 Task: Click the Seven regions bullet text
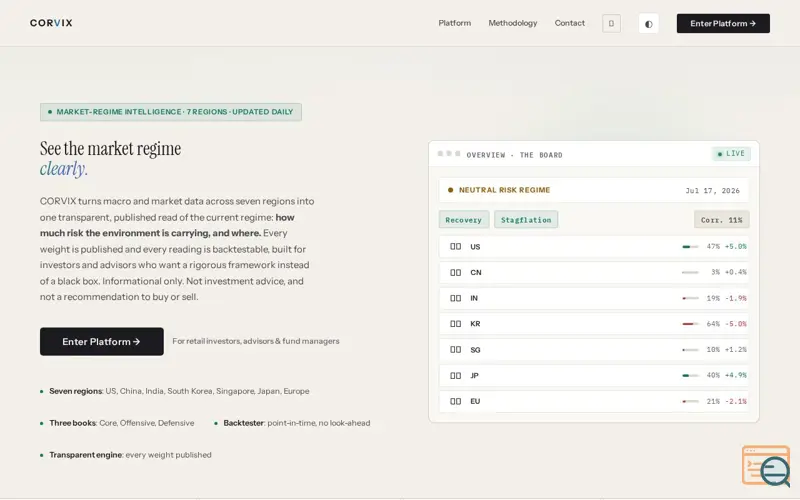pos(179,391)
